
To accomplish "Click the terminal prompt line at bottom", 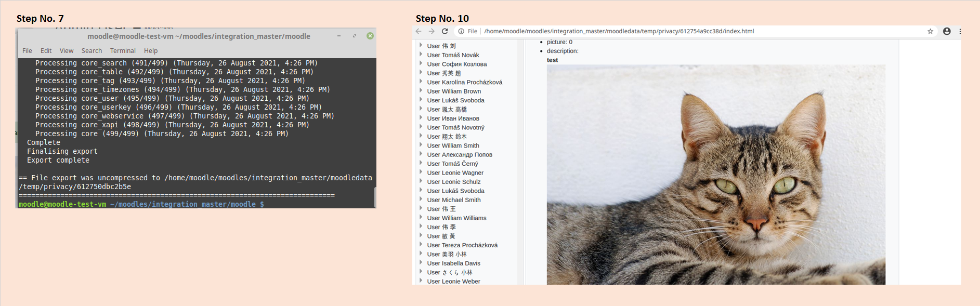I will click(141, 204).
